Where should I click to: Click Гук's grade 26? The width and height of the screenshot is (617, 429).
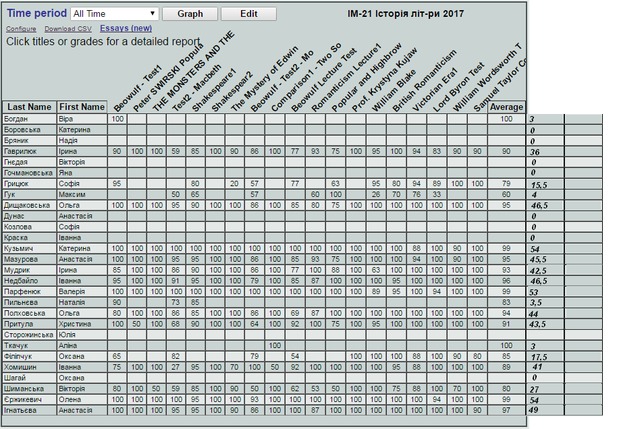[x=376, y=194]
